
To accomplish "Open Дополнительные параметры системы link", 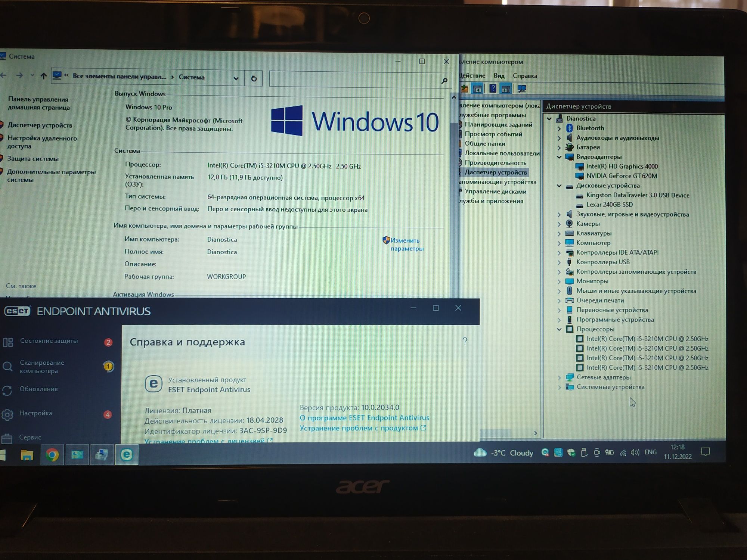I will 51,175.
